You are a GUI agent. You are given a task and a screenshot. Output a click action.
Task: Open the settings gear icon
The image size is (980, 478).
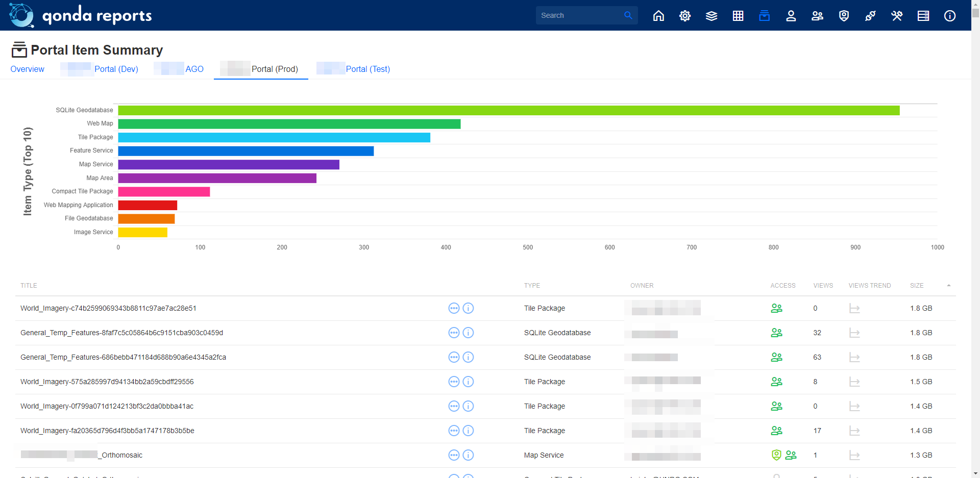click(x=684, y=16)
